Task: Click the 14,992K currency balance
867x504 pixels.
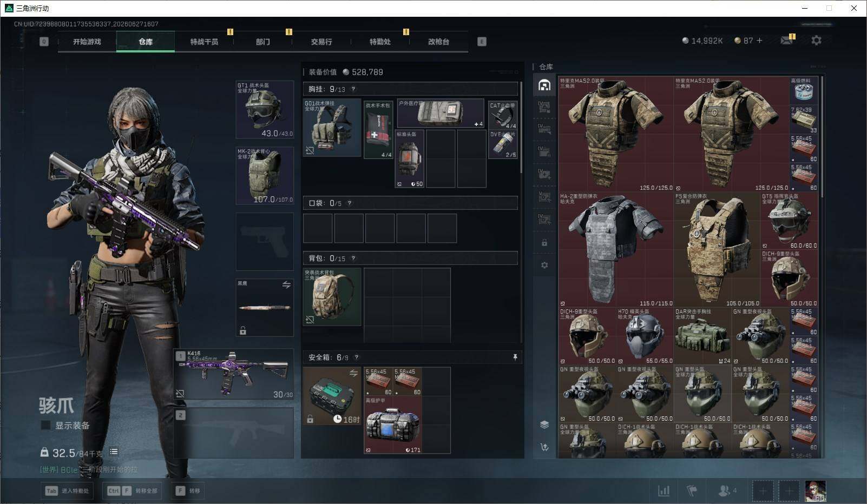Action: (702, 41)
